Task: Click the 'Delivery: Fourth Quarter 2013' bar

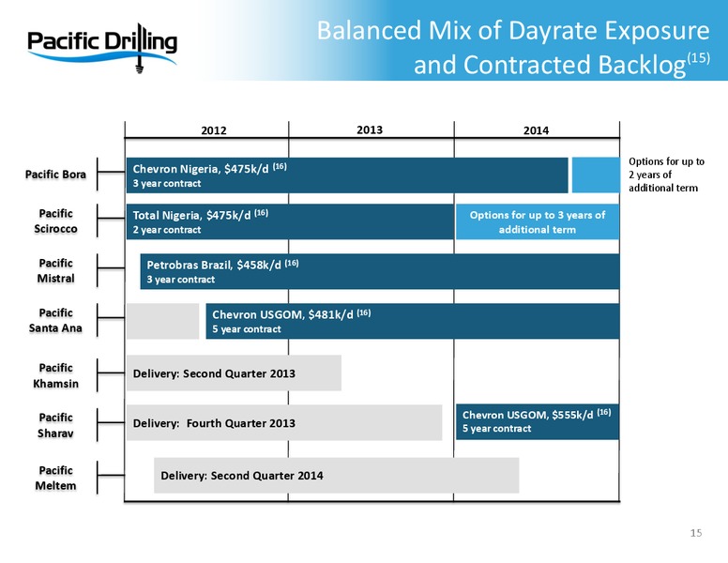Action: point(284,422)
